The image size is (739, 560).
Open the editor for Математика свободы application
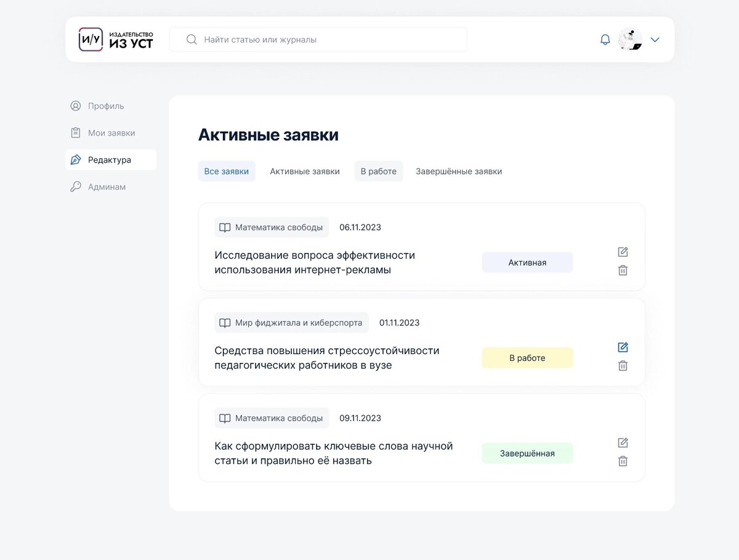point(623,251)
